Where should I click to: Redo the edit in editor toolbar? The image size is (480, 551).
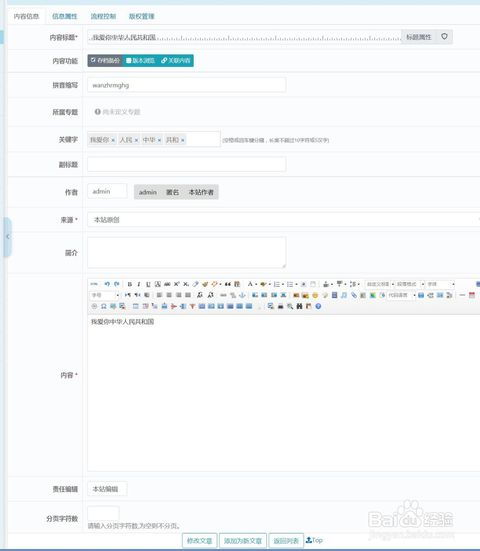117,284
